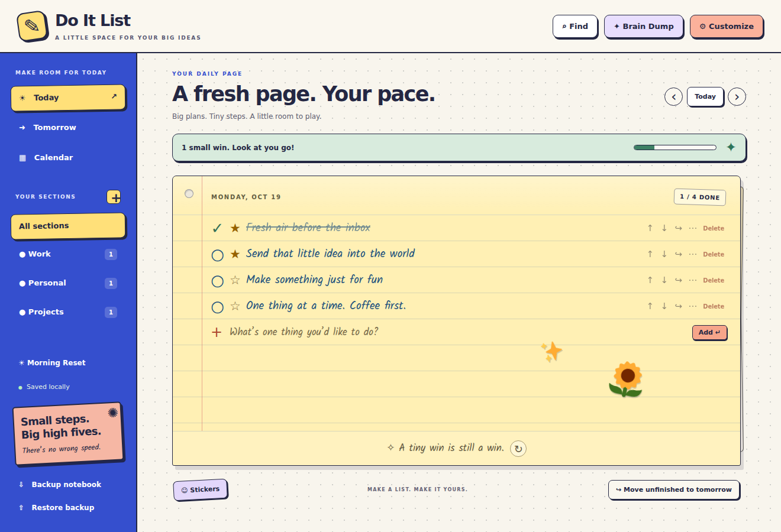This screenshot has width=781, height=532.
Task: Uncheck 'Fresh air before the inbox' task
Action: click(217, 228)
